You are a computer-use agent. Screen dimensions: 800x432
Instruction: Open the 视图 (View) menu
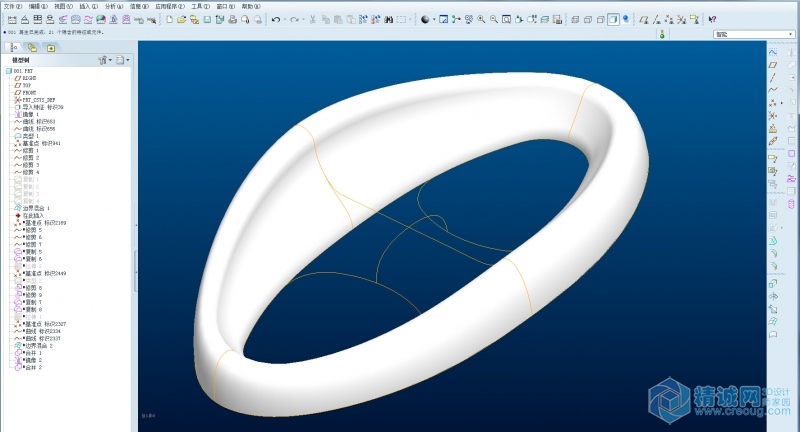[63, 6]
